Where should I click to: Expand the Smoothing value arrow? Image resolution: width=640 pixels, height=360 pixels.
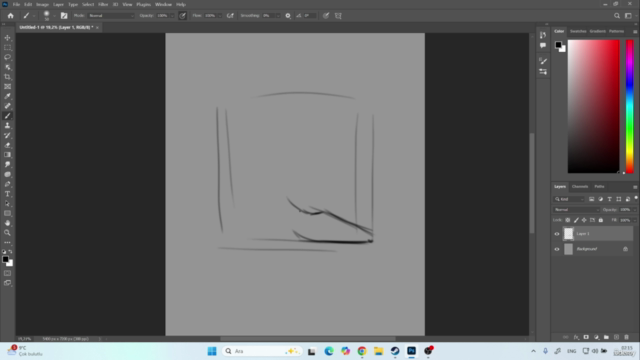[x=278, y=16]
